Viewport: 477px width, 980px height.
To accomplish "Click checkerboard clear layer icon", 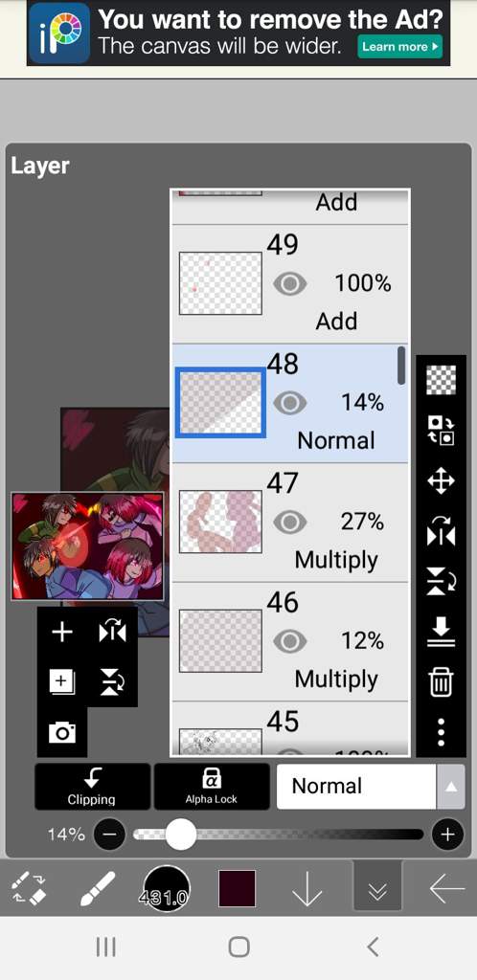I will click(441, 380).
